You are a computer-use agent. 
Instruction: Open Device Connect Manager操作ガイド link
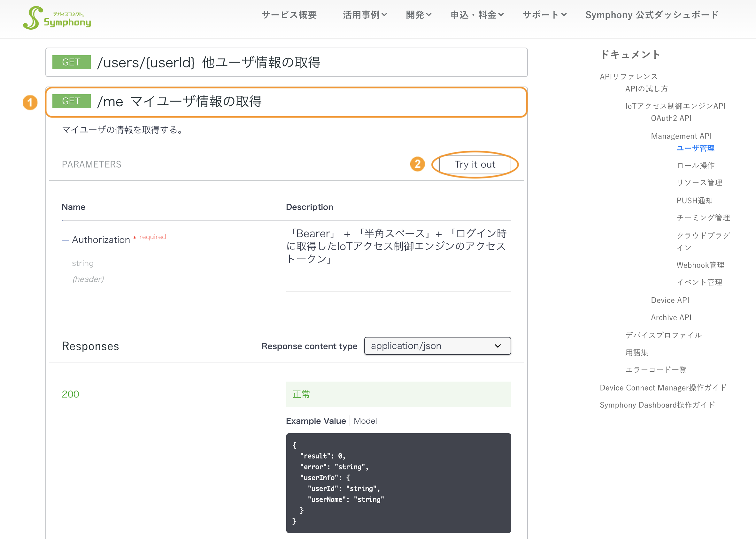pyautogui.click(x=663, y=388)
